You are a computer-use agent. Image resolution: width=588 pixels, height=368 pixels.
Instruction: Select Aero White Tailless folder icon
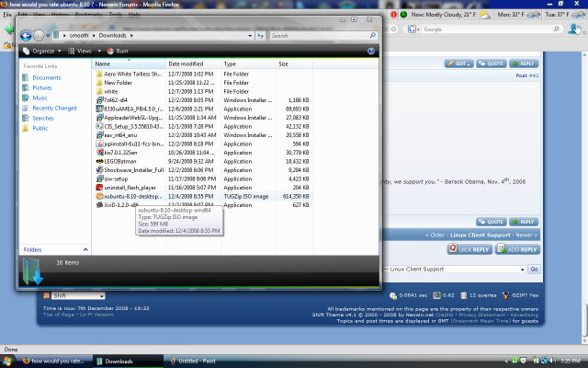tap(99, 74)
